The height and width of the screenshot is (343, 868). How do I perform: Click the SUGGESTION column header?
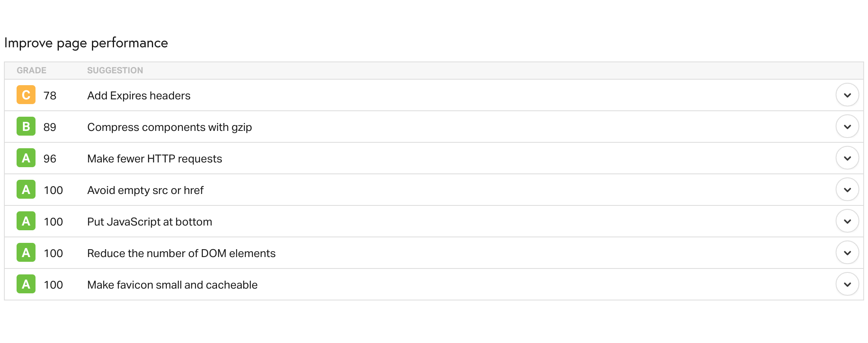(115, 71)
